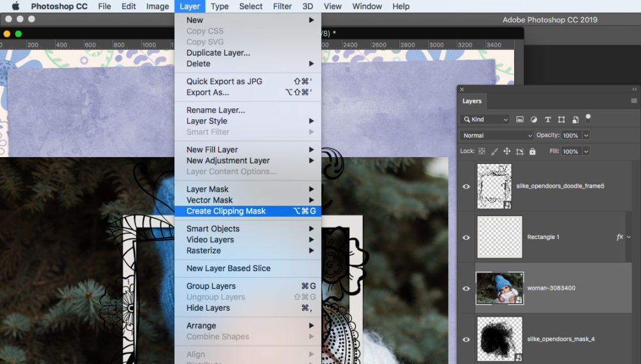Select the silke_opendoors_mask_4 layer thumbnail
Image resolution: width=641 pixels, height=364 pixels.
click(x=499, y=339)
